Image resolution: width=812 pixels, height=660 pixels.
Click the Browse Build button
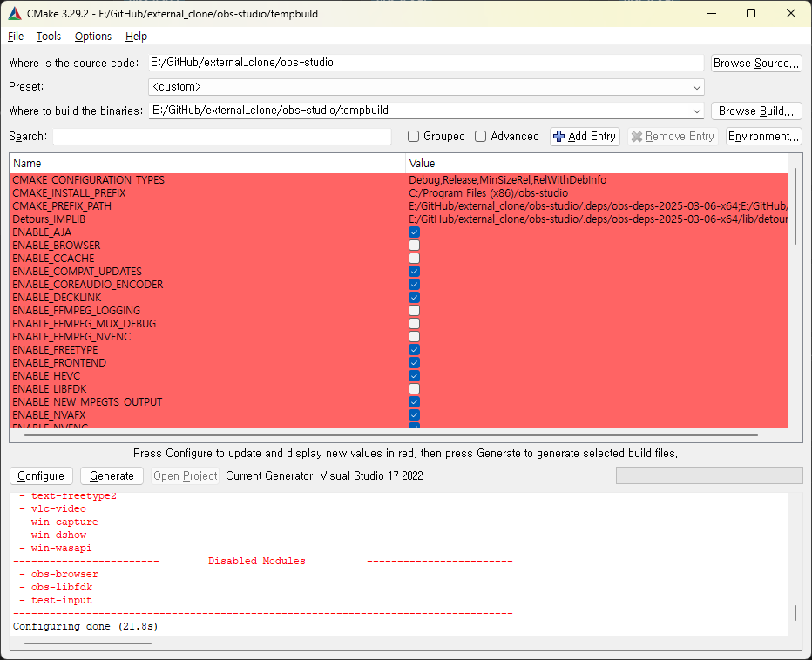pyautogui.click(x=756, y=111)
